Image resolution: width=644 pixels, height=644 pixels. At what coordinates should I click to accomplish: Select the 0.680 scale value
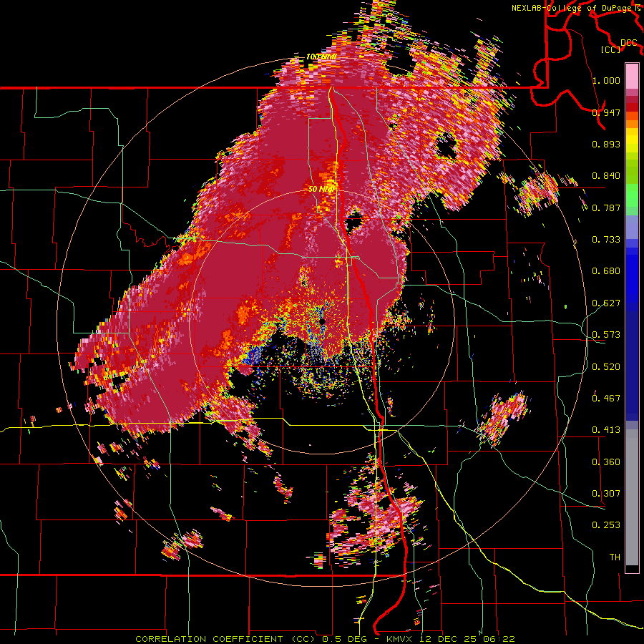pyautogui.click(x=606, y=271)
